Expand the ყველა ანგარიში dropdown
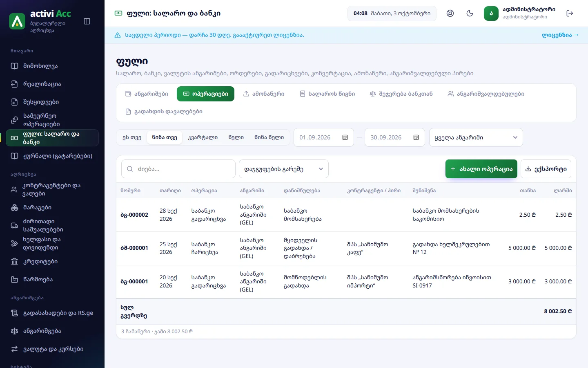Screen dimensions: 588x368 pyautogui.click(x=476, y=137)
